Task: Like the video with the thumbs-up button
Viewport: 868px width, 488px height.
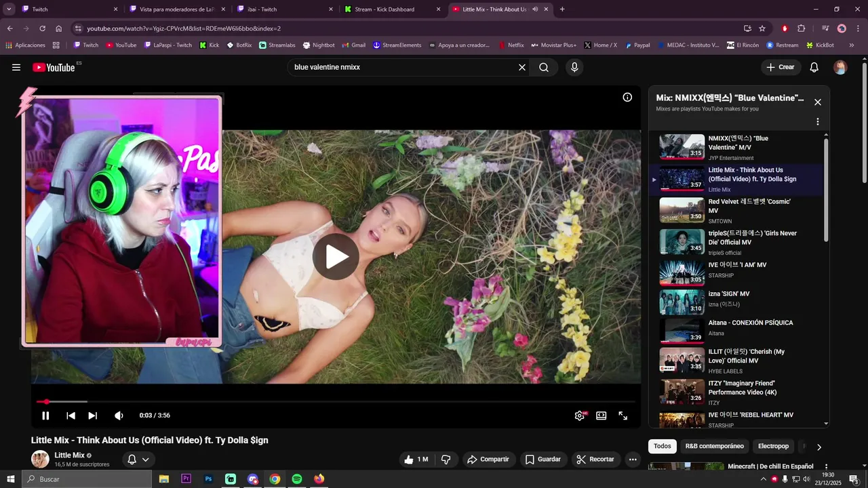Action: 416,460
